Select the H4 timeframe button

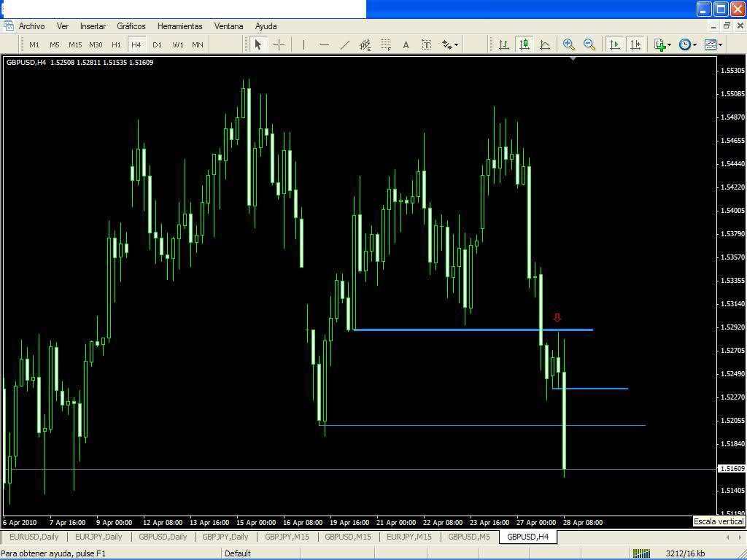tap(136, 44)
